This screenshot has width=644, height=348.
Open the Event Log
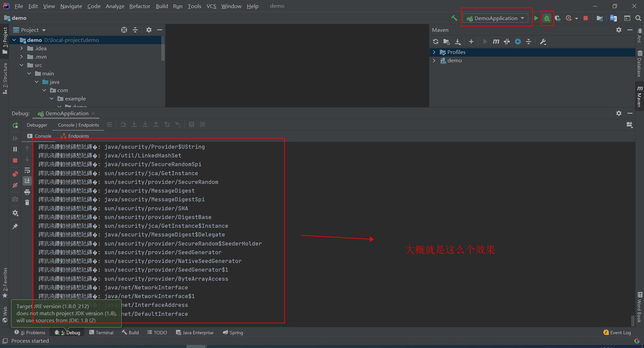[x=617, y=333]
